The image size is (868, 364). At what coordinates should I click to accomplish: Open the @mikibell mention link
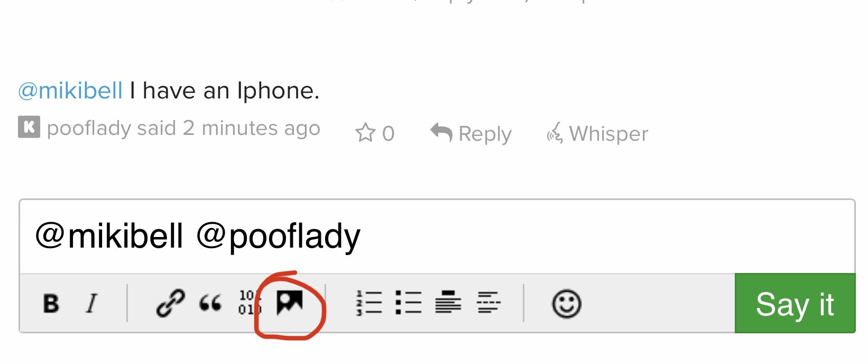(70, 90)
